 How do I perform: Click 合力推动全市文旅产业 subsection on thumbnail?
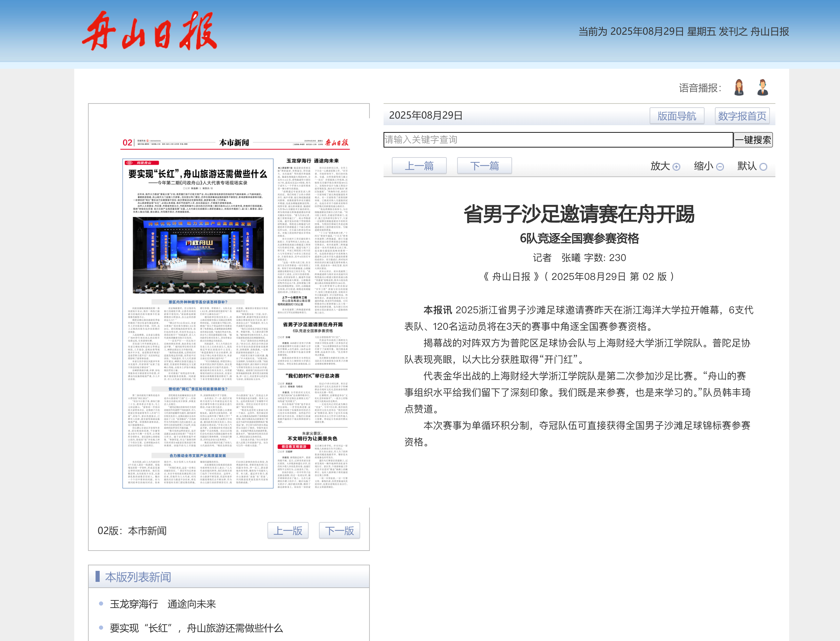[198, 456]
